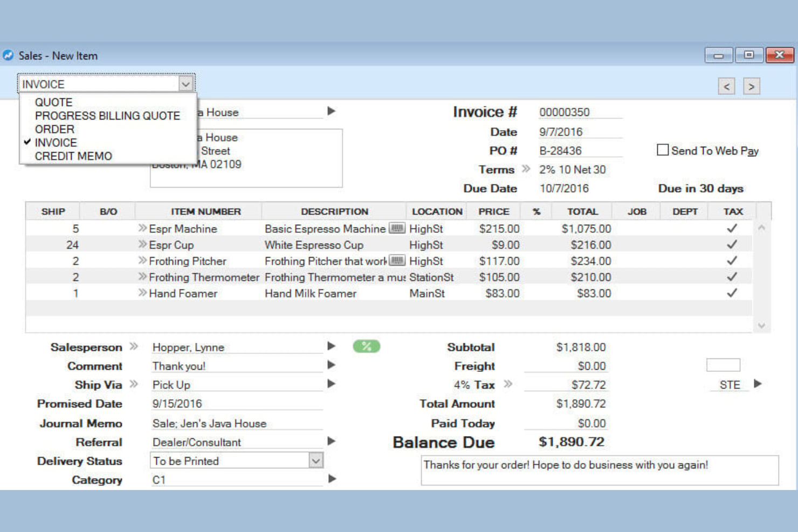Select ORDER in the type list
The width and height of the screenshot is (798, 532).
54,129
